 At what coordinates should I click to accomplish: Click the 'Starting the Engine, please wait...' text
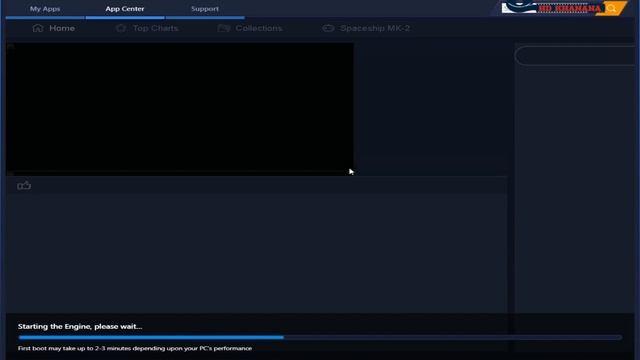click(80, 327)
